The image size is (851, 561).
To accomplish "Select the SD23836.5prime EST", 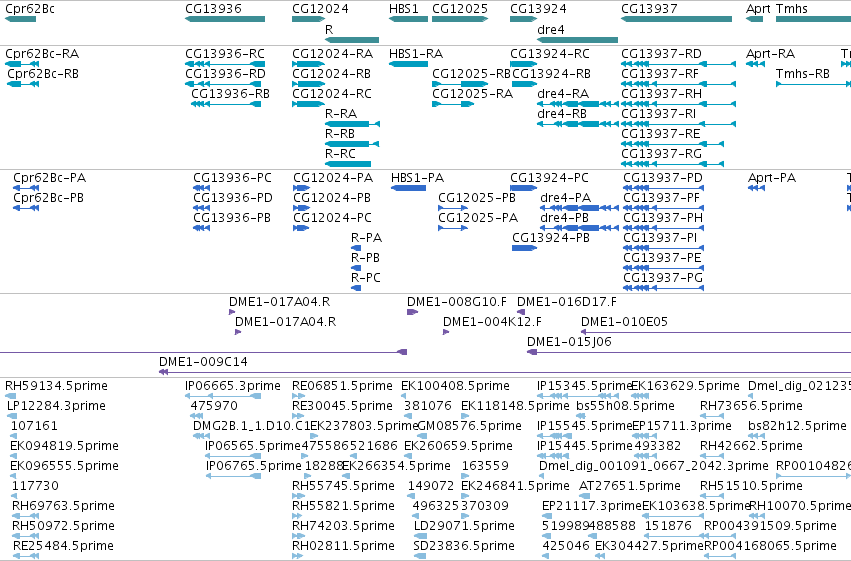I will click(x=463, y=546).
